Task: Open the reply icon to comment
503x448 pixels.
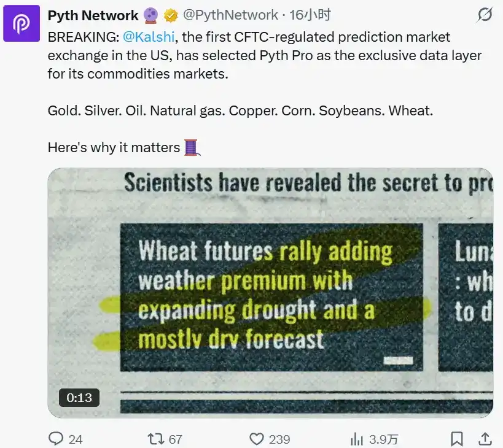Action: [x=57, y=439]
